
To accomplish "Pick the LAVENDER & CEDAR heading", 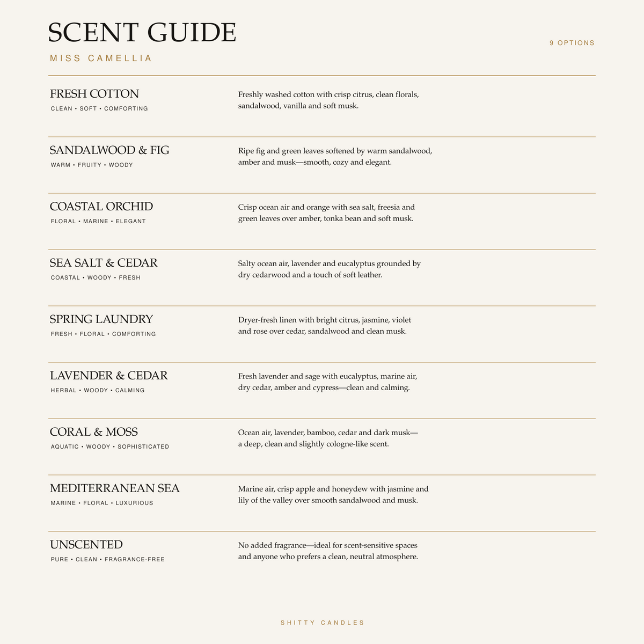I will [109, 376].
